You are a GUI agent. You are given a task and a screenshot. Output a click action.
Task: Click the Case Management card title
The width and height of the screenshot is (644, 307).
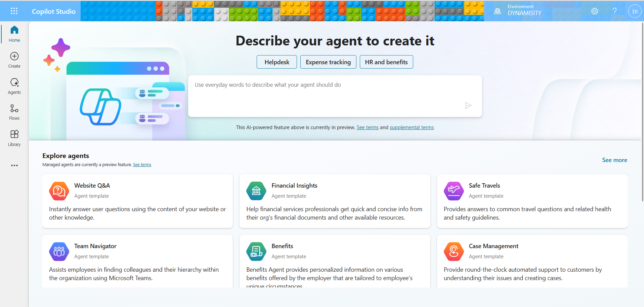(493, 246)
